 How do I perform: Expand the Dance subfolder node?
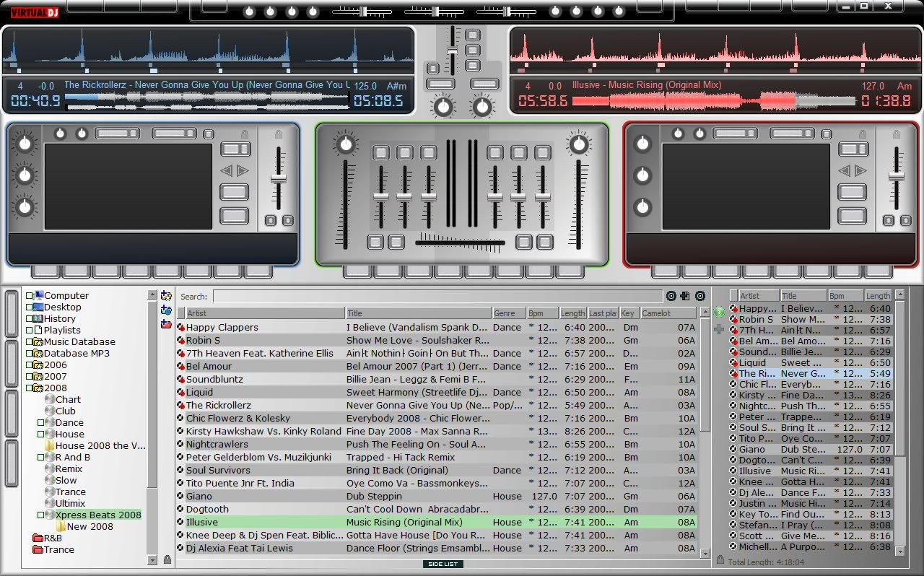point(41,422)
